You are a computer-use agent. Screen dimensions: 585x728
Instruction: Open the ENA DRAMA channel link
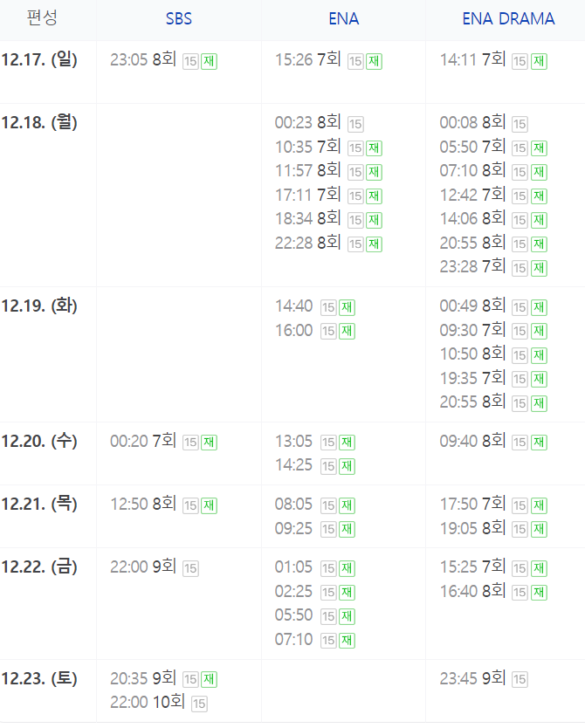(508, 19)
